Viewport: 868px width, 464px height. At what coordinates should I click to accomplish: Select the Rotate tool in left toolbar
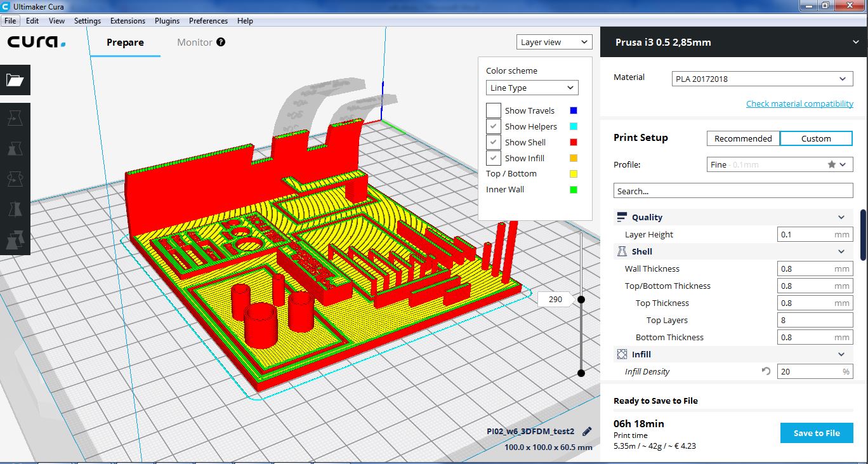coord(15,180)
